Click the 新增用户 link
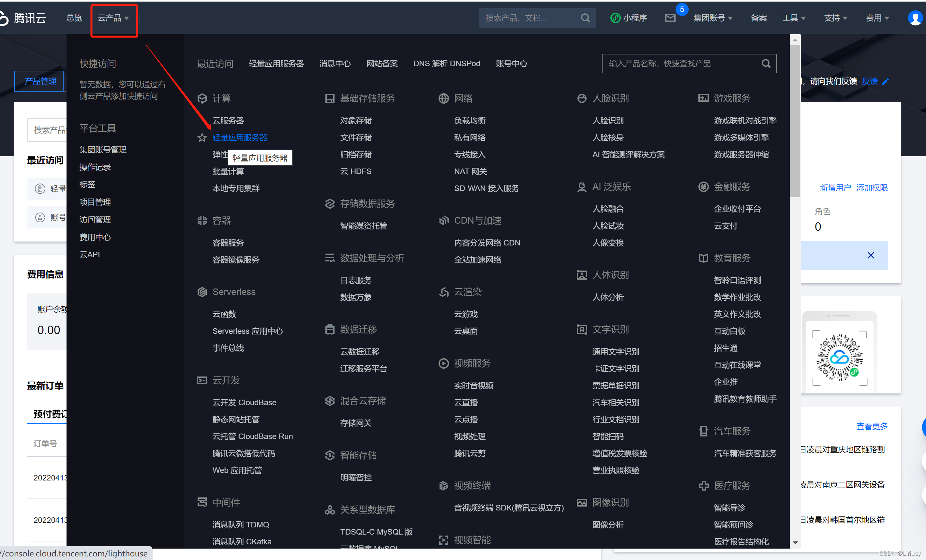Screen dimensions: 926x560 tap(835, 187)
